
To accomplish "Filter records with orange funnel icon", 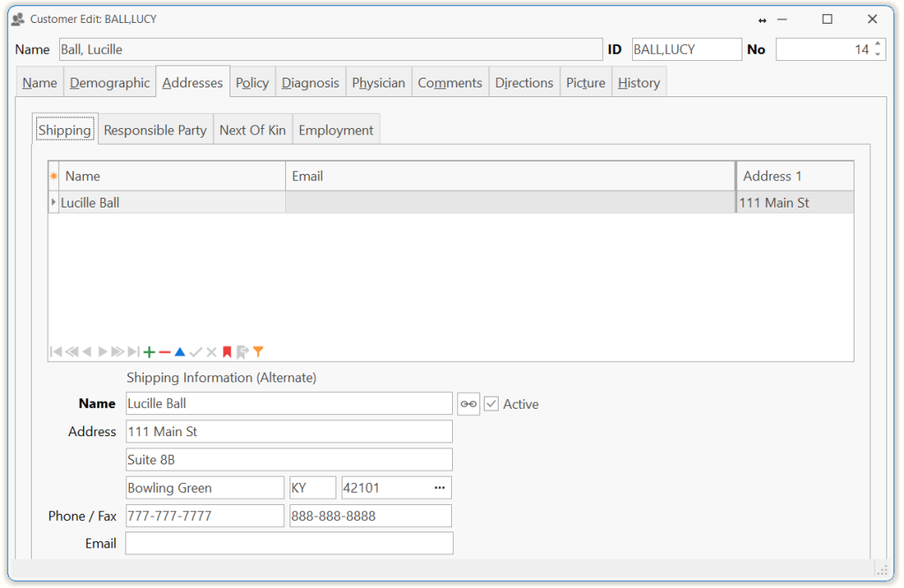I will (x=259, y=351).
